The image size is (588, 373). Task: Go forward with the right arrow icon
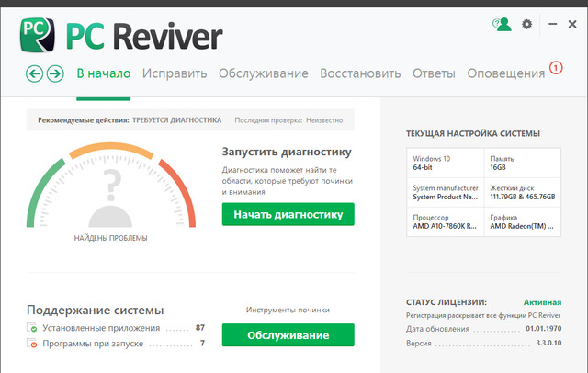pyautogui.click(x=55, y=73)
